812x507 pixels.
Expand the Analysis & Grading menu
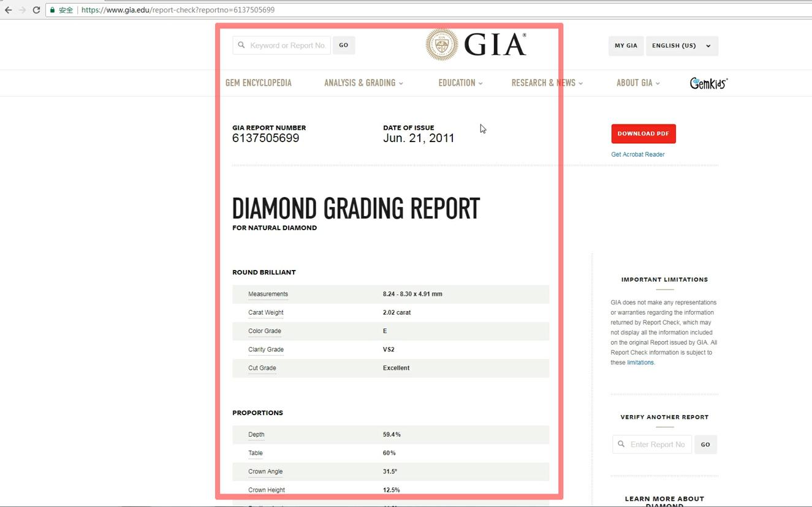click(x=363, y=83)
